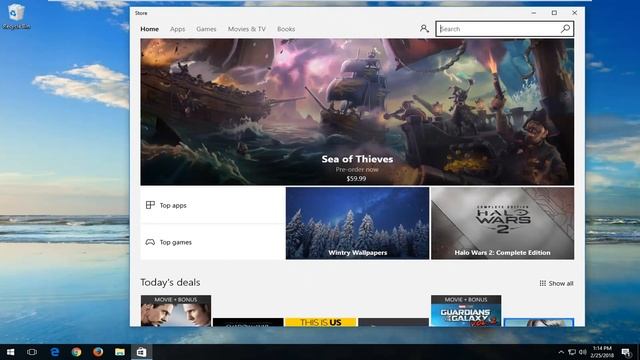Image resolution: width=640 pixels, height=360 pixels.
Task: Open Task View in the taskbar
Action: click(x=32, y=352)
